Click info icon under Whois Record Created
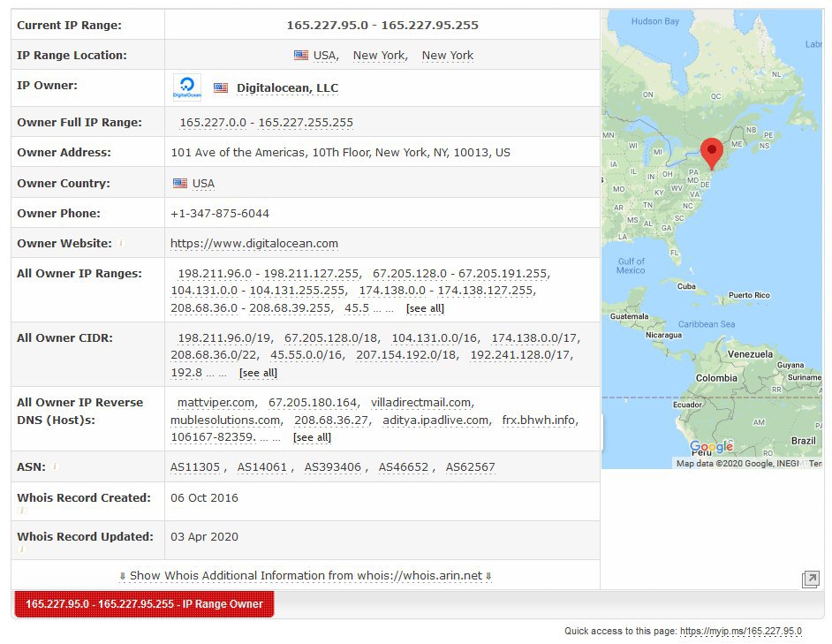This screenshot has height=644, width=832. [22, 511]
